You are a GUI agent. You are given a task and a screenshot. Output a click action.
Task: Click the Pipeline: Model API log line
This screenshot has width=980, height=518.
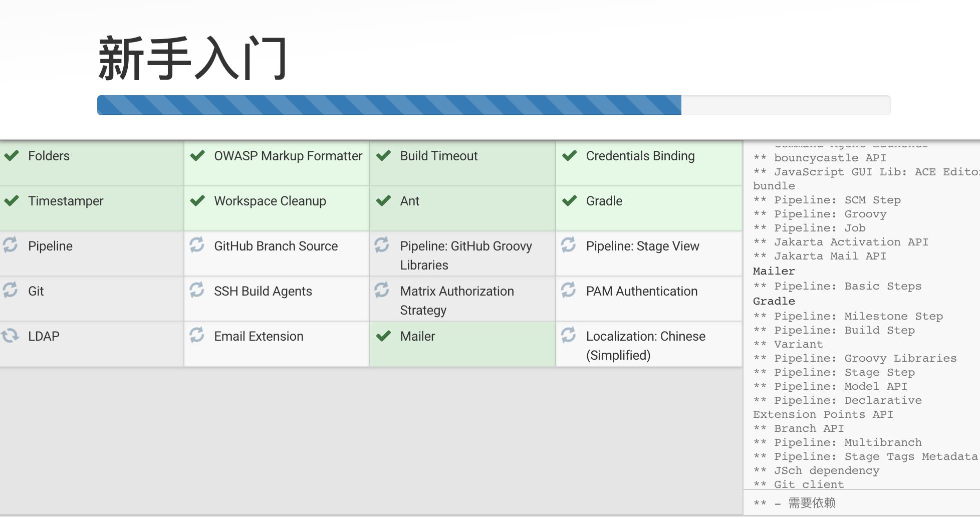click(x=830, y=386)
